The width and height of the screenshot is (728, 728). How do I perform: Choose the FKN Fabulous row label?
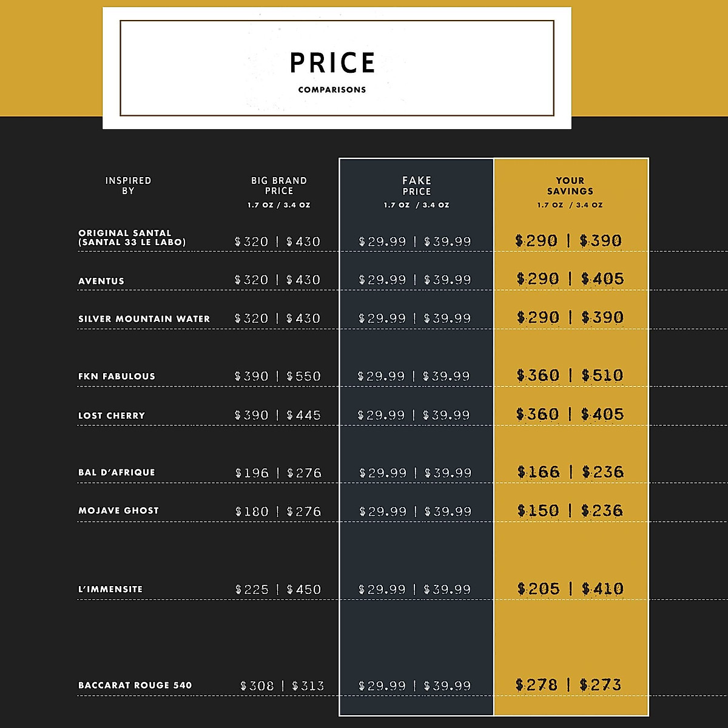tap(116, 376)
